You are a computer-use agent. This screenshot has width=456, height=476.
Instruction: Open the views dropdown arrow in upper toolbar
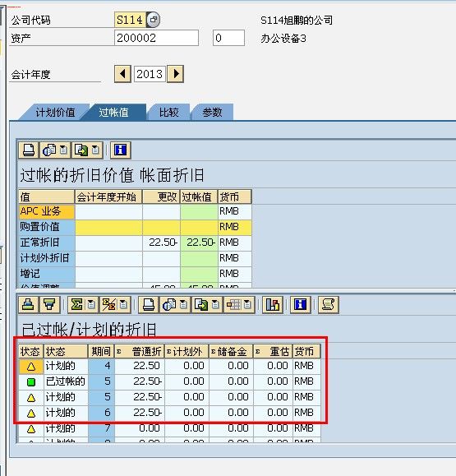63,150
